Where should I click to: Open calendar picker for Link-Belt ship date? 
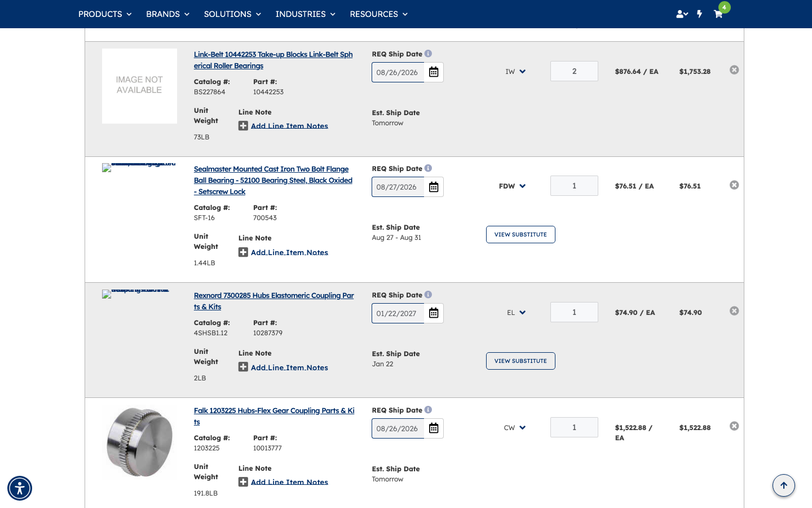pyautogui.click(x=434, y=72)
